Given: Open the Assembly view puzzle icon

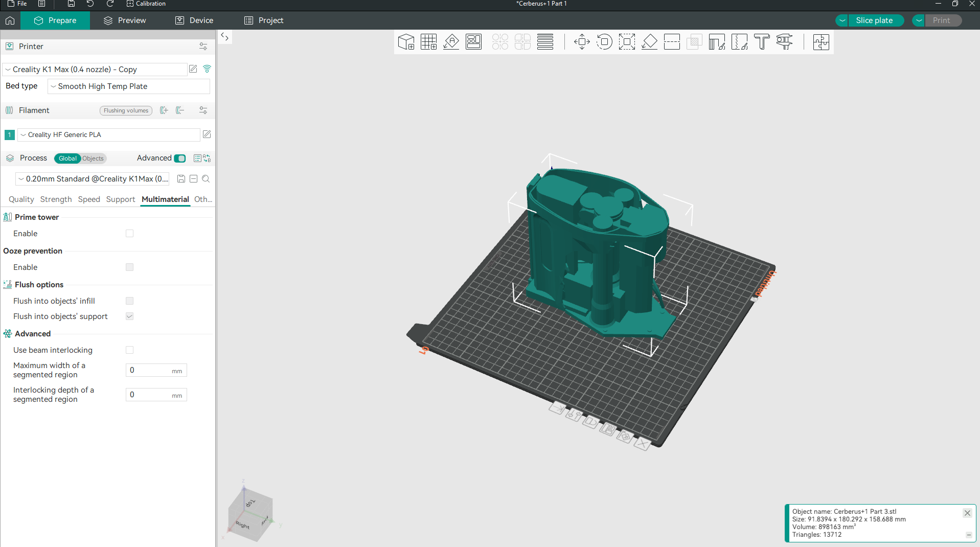Looking at the screenshot, I should [x=821, y=42].
